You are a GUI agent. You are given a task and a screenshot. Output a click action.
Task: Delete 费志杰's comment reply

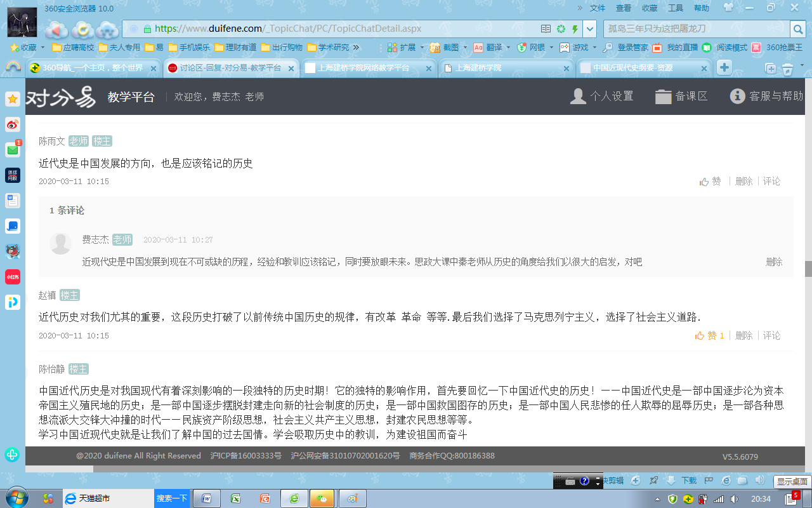(774, 262)
